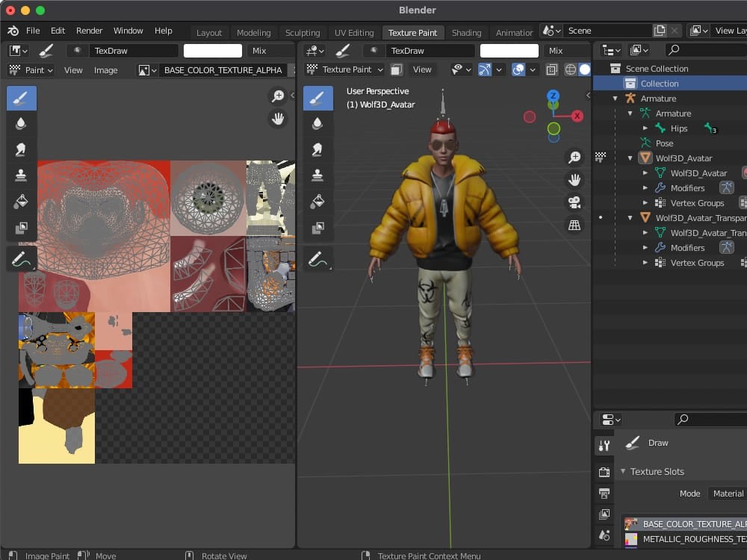Switch perspective/orthographic with grid icon

pyautogui.click(x=574, y=225)
